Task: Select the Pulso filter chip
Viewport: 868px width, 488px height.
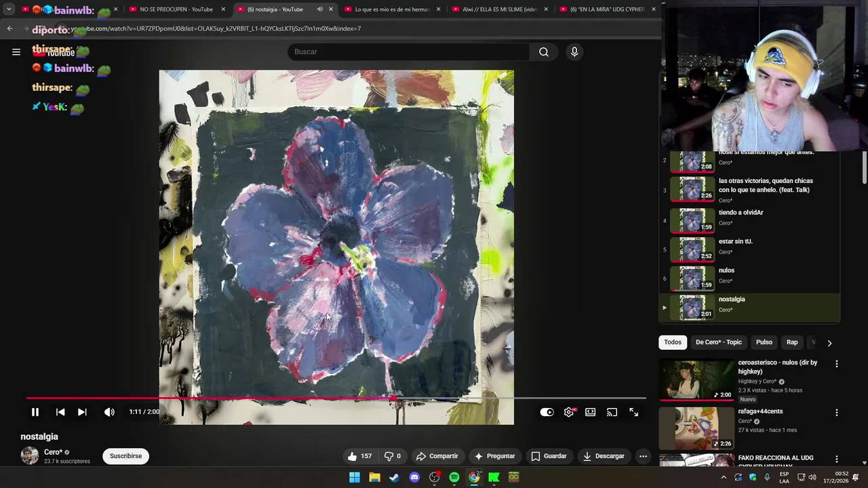Action: point(764,342)
